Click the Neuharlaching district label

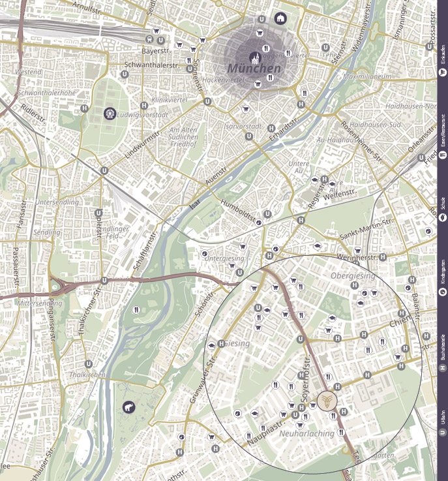coord(306,433)
